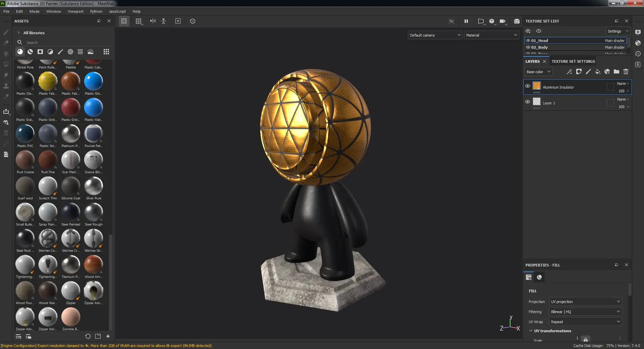This screenshot has width=644, height=349.
Task: Click the Aluminium Insulator orange layer thumbnail
Action: [x=537, y=86]
